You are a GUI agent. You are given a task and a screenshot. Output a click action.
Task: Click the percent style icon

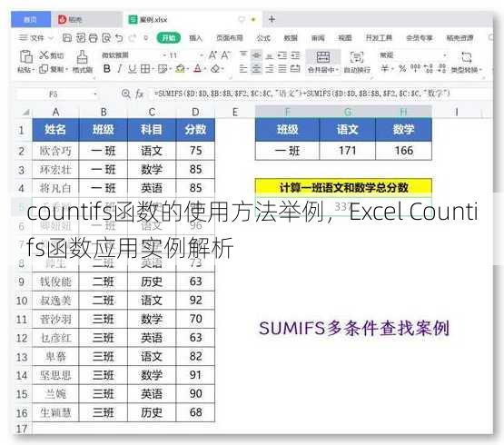(x=402, y=68)
